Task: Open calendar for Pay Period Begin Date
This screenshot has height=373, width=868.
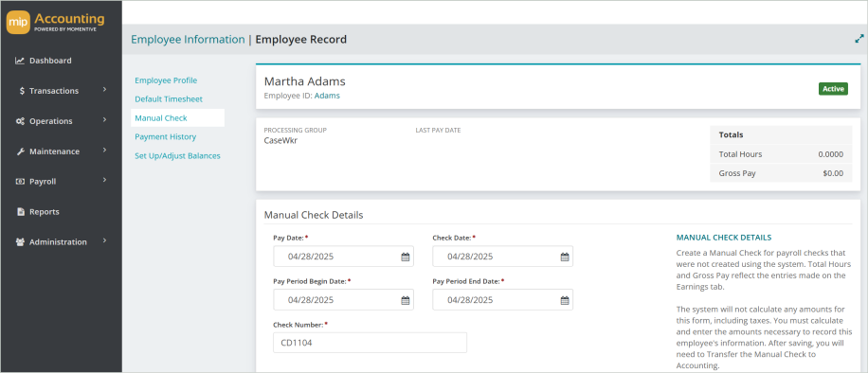Action: pyautogui.click(x=406, y=300)
